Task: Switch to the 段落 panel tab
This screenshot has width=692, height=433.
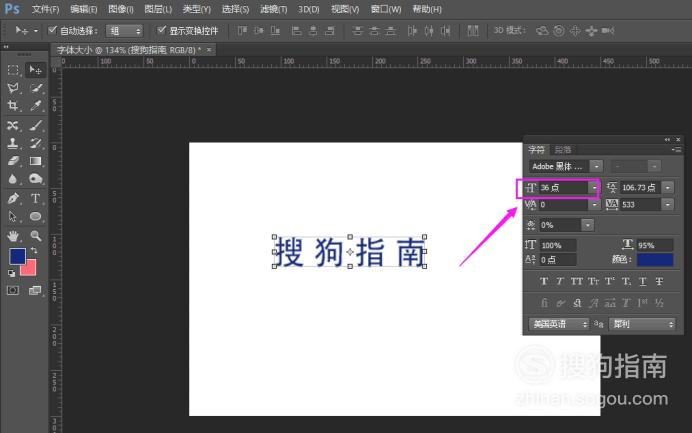Action: coord(563,150)
